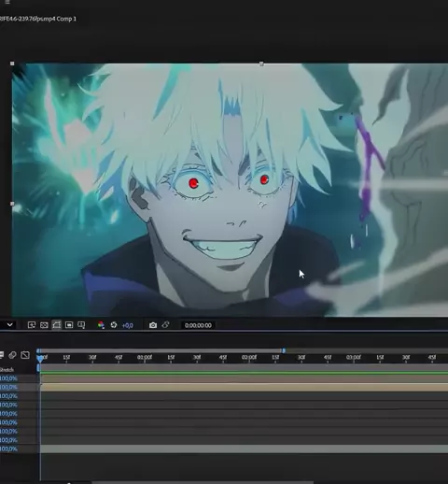Enable the Region of Interest icon

69,325
